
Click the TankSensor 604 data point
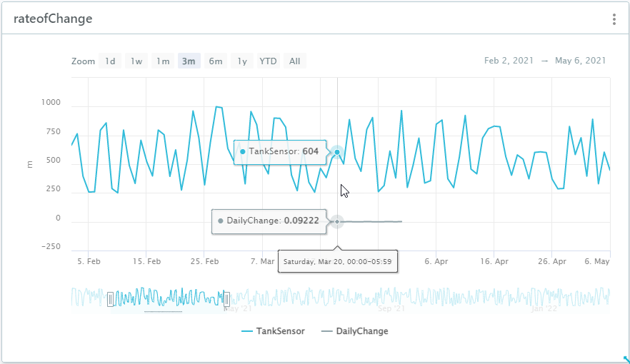337,152
